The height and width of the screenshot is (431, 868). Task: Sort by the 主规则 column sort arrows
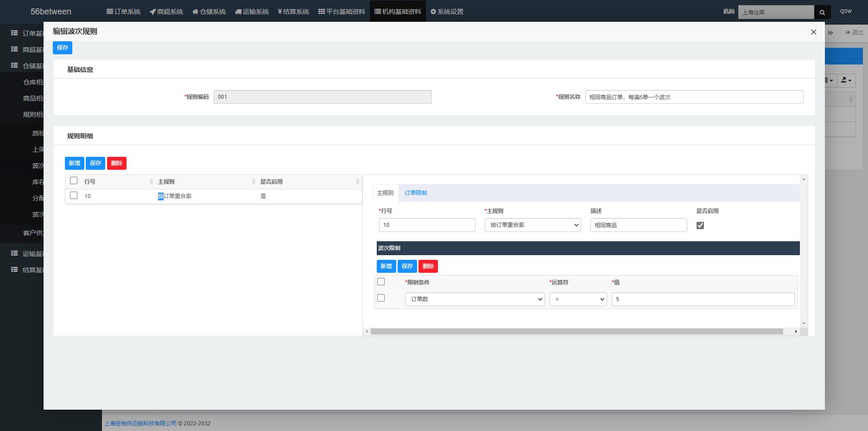pos(253,182)
